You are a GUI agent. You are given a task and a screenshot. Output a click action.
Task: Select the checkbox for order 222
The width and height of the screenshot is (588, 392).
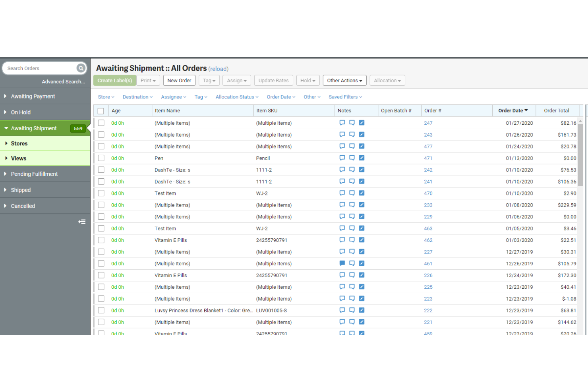101,310
